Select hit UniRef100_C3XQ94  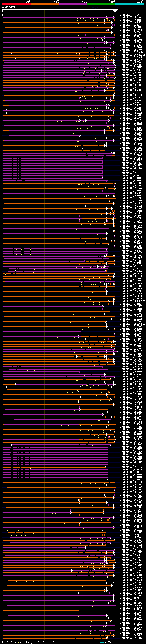131,146
